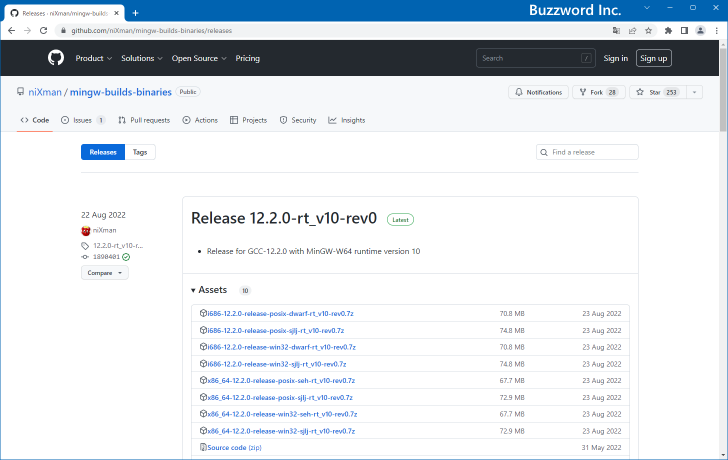
Task: Click the GitHub Octocat logo
Action: pos(56,58)
